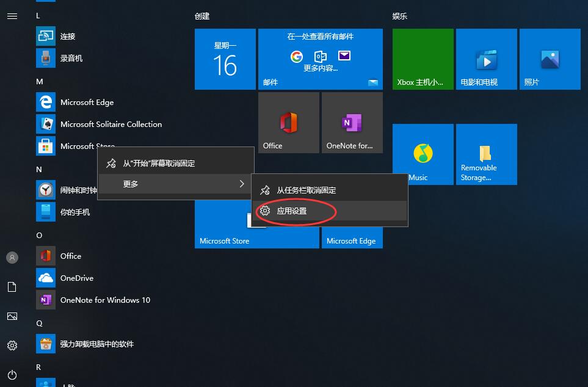
Task: Open Microsoft Edge from the app list
Action: pos(87,102)
